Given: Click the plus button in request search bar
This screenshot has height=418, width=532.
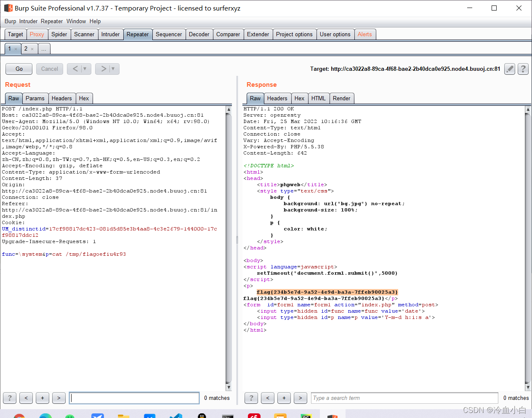Looking at the screenshot, I should (43, 398).
